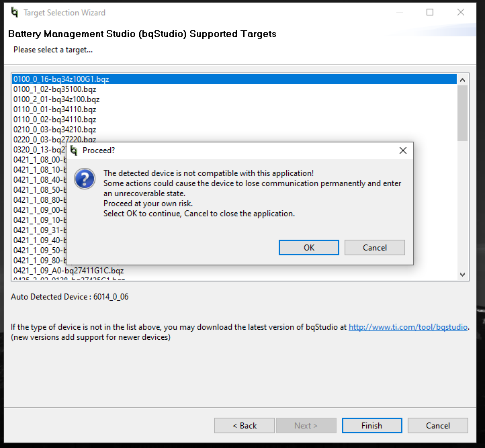Click scroll up arrow of target list
This screenshot has width=485, height=448.
tap(462, 80)
